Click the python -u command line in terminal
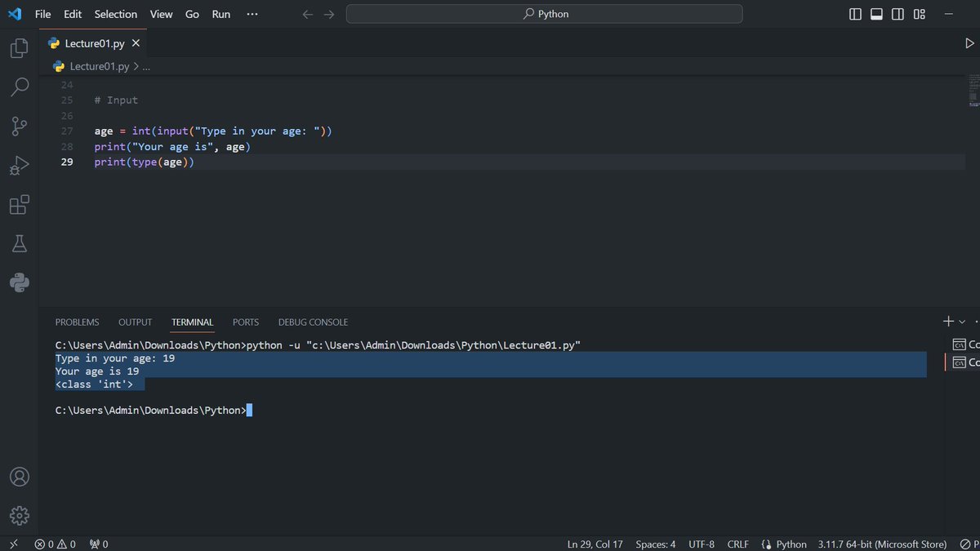Image resolution: width=980 pixels, height=551 pixels. 318,345
